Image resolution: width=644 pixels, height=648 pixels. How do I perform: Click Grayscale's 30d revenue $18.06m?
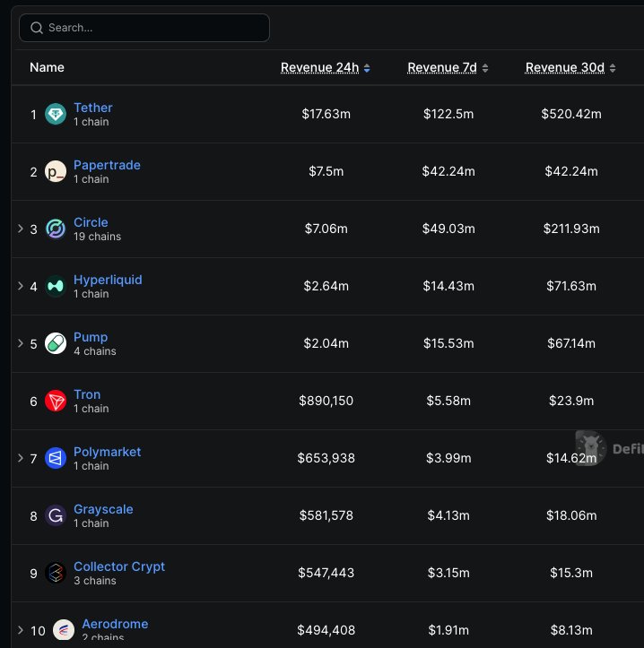coord(571,515)
